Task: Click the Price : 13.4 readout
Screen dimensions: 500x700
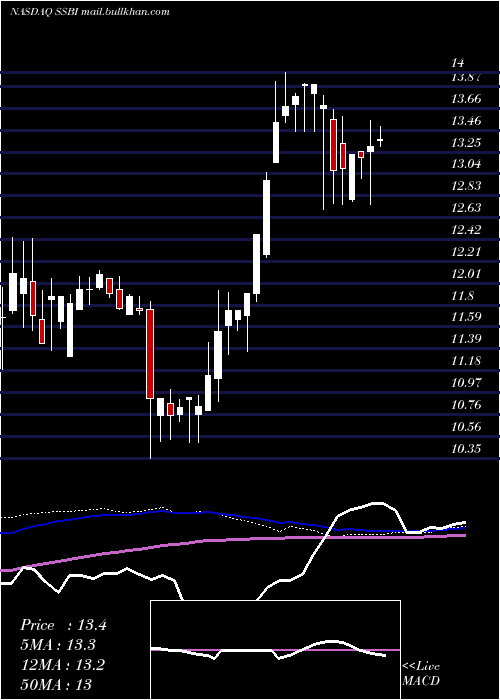Action: click(x=63, y=625)
